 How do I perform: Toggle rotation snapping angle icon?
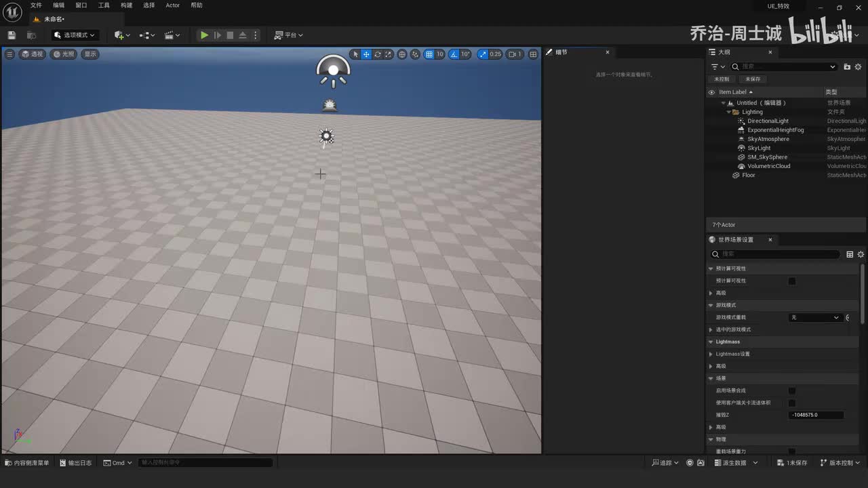tap(454, 54)
